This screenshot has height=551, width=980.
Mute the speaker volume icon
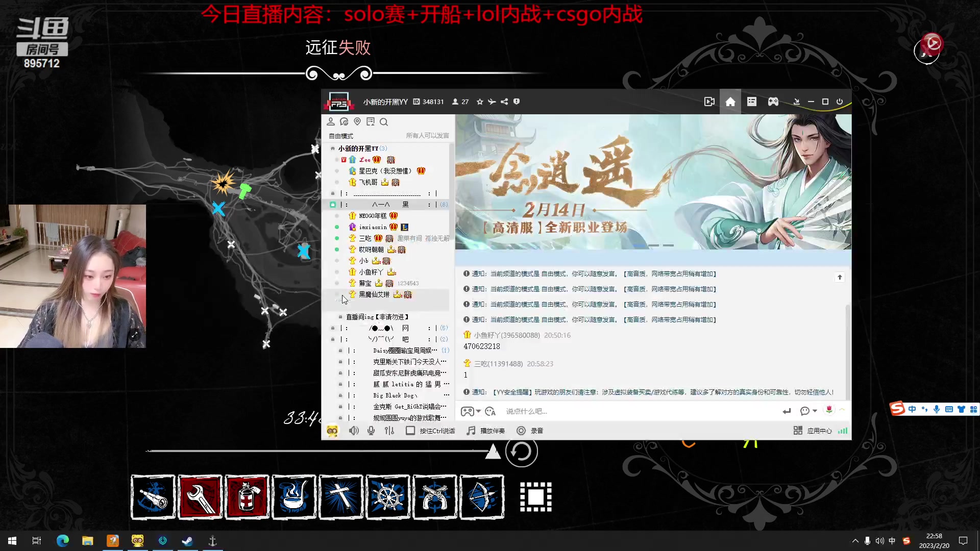pos(354,431)
